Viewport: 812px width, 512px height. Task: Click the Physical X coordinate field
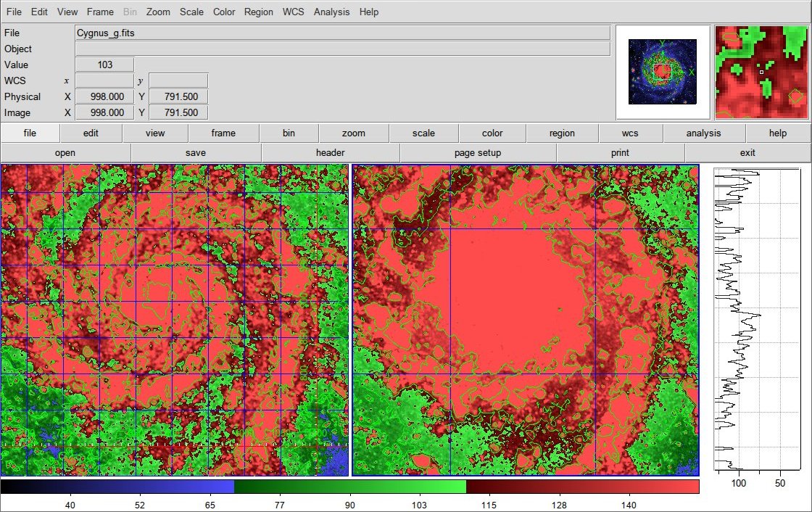105,97
